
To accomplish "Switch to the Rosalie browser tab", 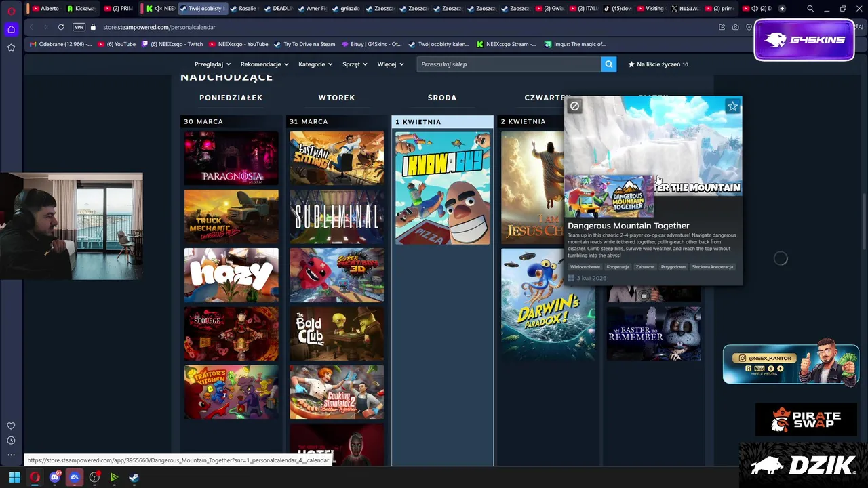I will click(243, 8).
